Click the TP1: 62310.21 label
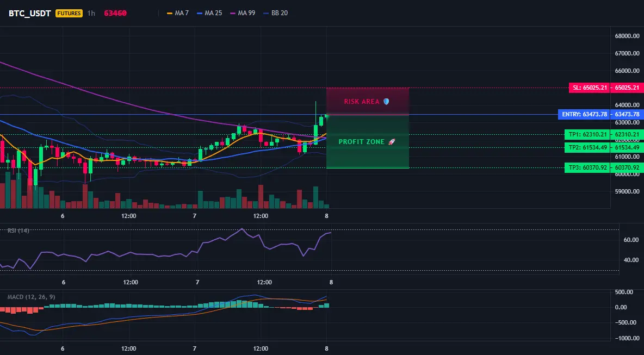644x355 pixels. [587, 134]
